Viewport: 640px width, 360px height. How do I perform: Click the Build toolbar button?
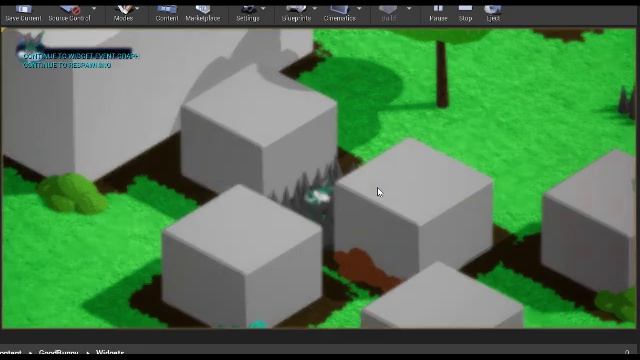(x=388, y=13)
